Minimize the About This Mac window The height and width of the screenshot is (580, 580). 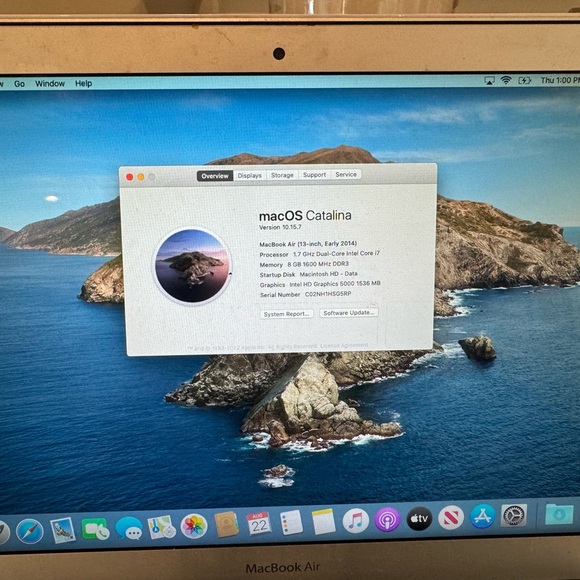[141, 177]
